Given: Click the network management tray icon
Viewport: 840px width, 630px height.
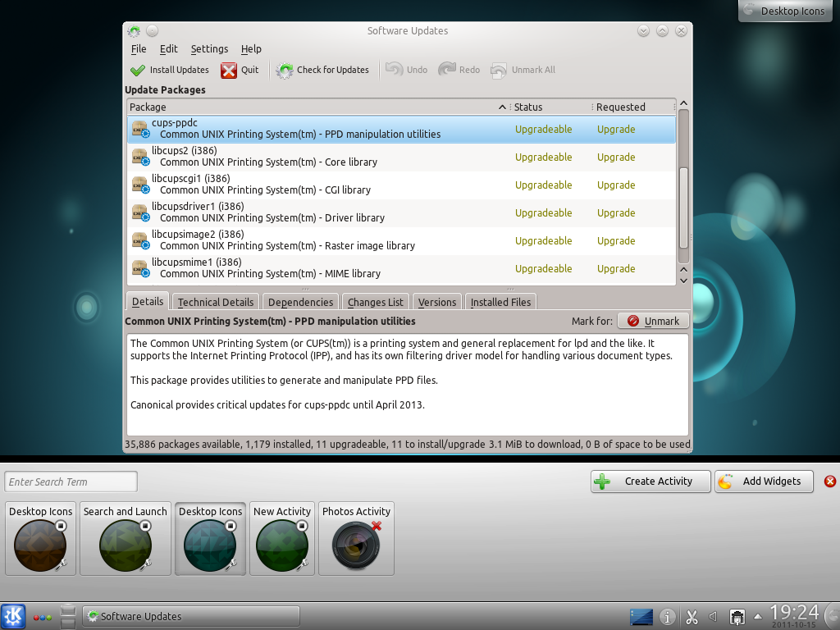Looking at the screenshot, I should (737, 617).
